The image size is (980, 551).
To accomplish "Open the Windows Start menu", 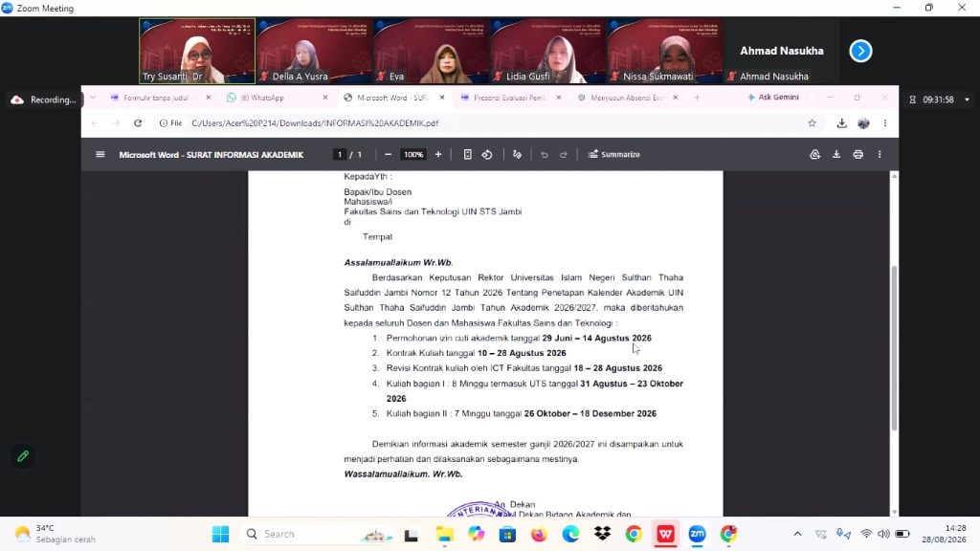I will (x=221, y=534).
